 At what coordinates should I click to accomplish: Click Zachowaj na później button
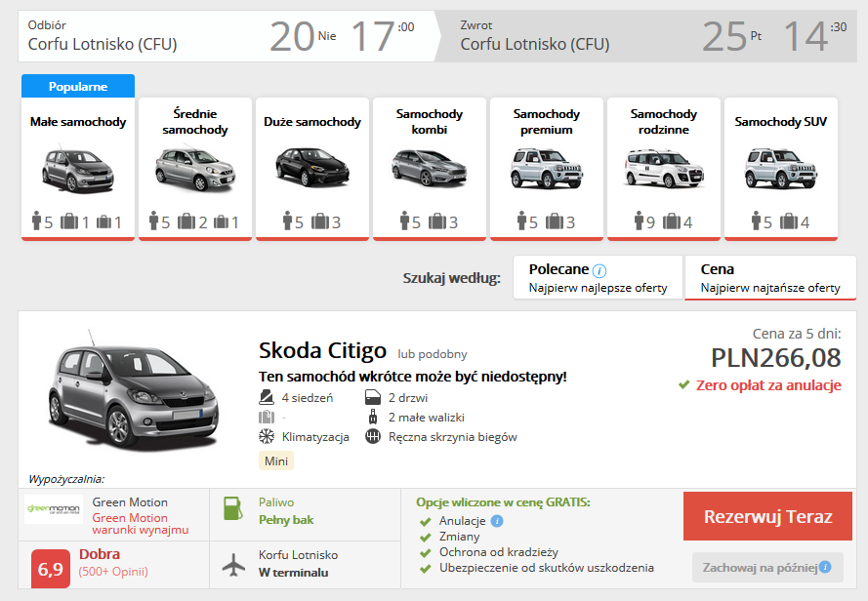(x=767, y=567)
